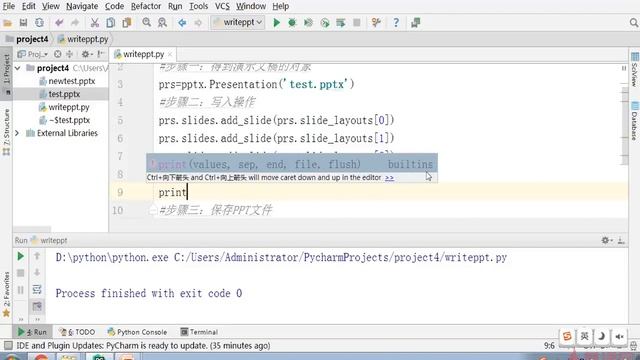Click the Replace toolbar icon
Viewport: 640px width, 360px height.
[162, 23]
